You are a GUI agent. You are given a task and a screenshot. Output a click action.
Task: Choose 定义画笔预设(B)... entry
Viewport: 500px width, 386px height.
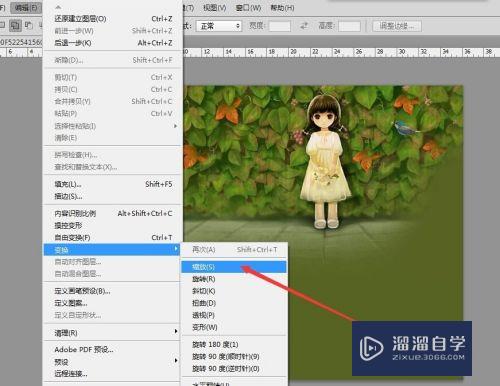point(113,291)
